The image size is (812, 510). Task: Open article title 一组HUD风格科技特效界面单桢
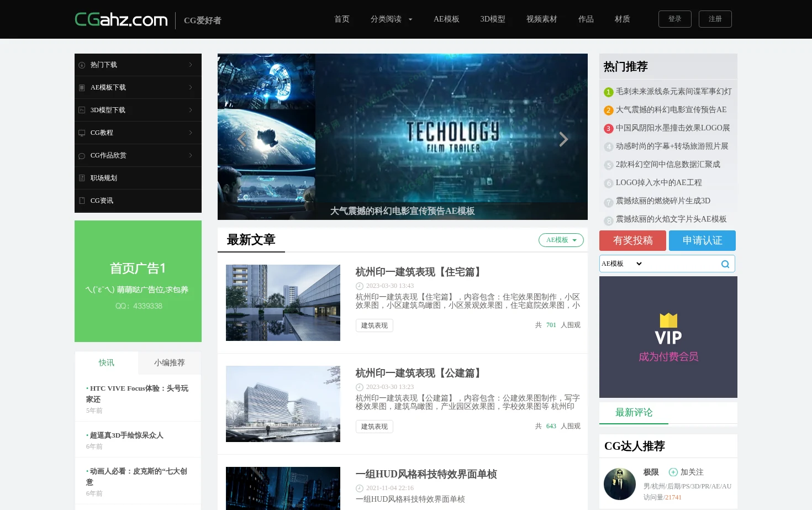(426, 475)
